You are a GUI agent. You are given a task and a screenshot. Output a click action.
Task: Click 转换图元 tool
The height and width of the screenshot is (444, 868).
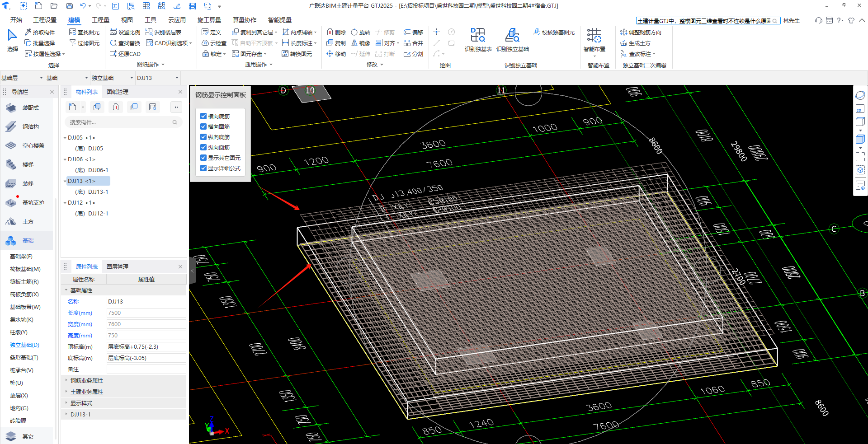[297, 54]
